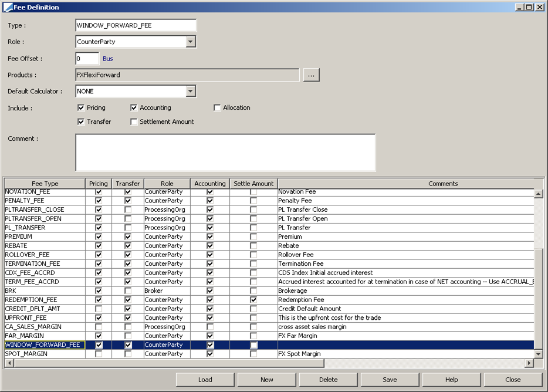Toggle the Transfer include checkbox
The image size is (548, 392).
click(x=81, y=121)
